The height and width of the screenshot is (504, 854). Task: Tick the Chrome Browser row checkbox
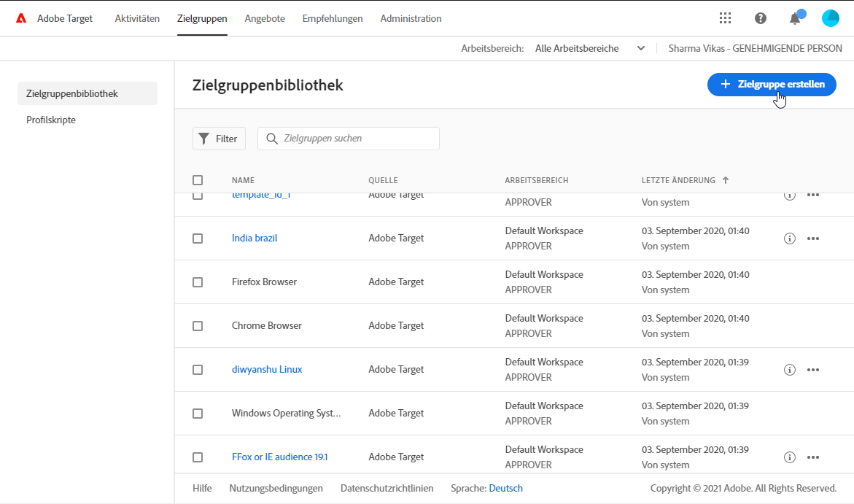click(198, 326)
